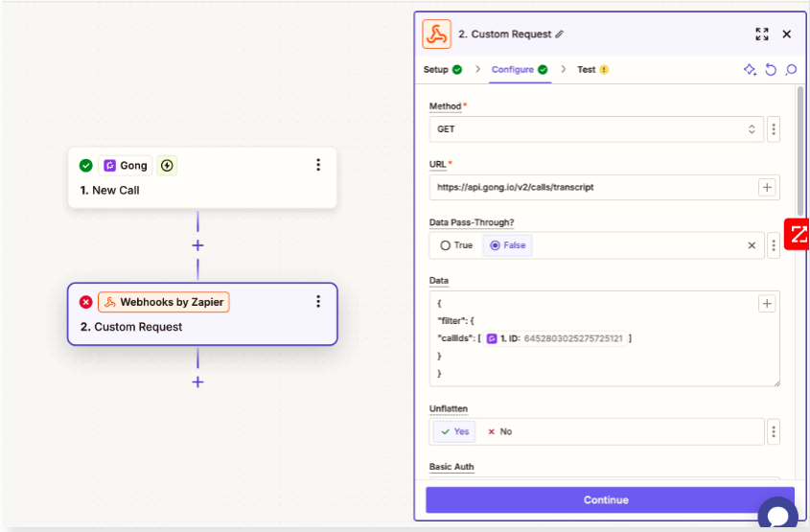Click the Webhooks icon in the panel header
The width and height of the screenshot is (810, 532).
[x=436, y=35]
